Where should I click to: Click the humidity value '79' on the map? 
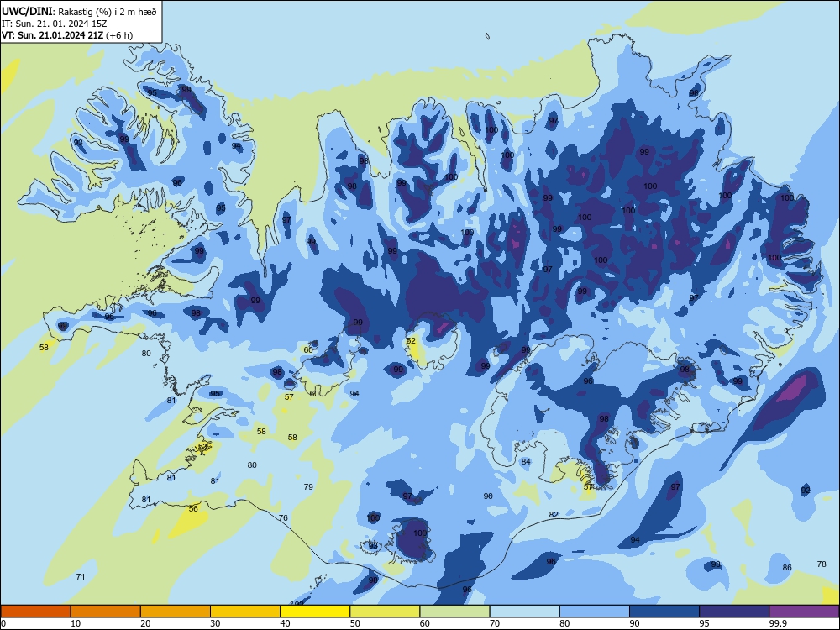click(x=308, y=487)
